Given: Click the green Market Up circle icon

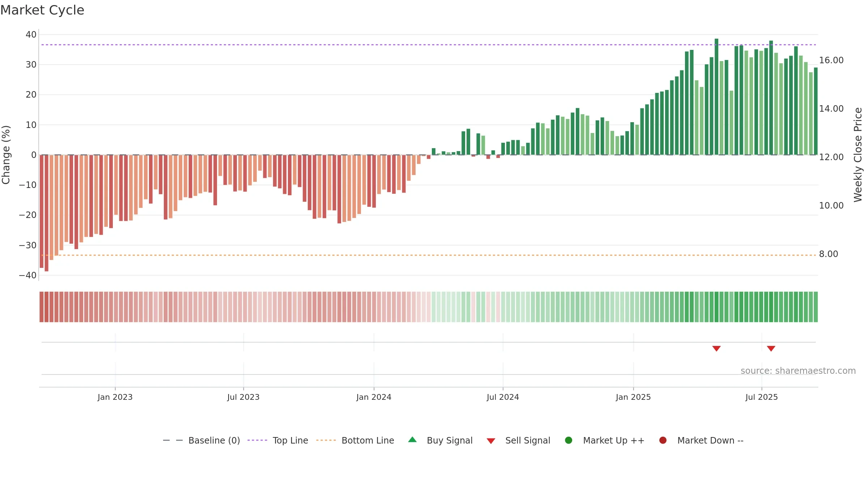Looking at the screenshot, I should tap(569, 440).
